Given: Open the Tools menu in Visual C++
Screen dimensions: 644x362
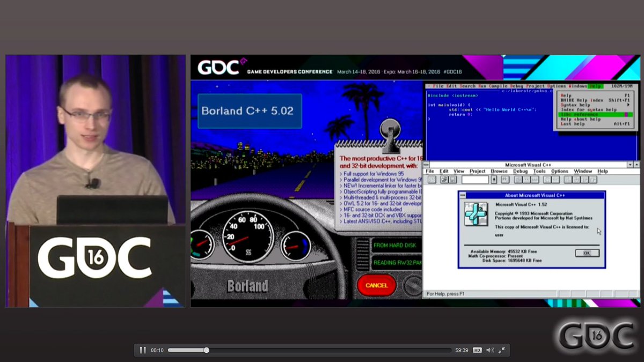Looking at the screenshot, I should click(539, 171).
